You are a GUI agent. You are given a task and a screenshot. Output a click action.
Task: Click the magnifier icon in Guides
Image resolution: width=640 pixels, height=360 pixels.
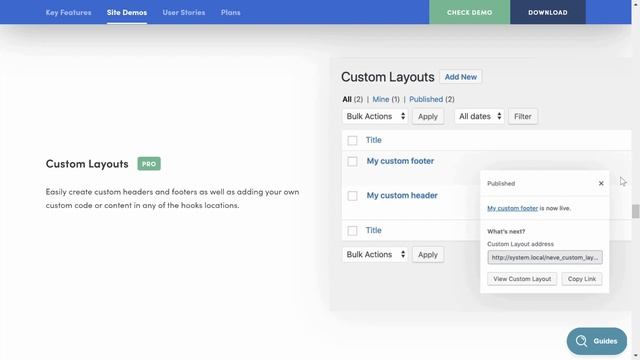coord(581,341)
